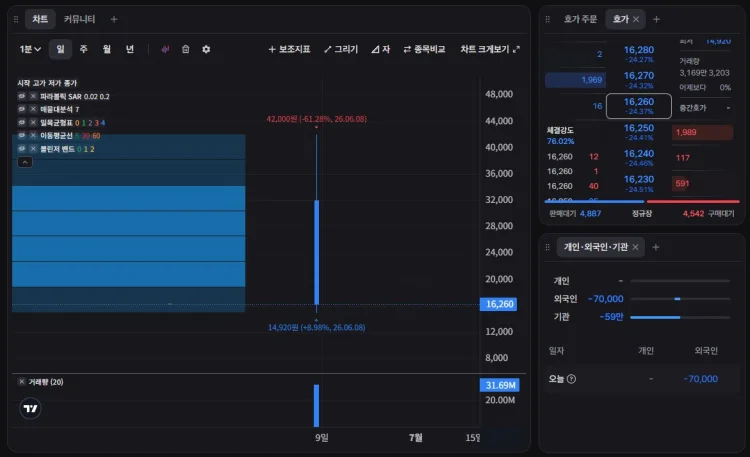This screenshot has width=750, height=457.
Task: Click the 16,280 ask price row
Action: point(639,54)
